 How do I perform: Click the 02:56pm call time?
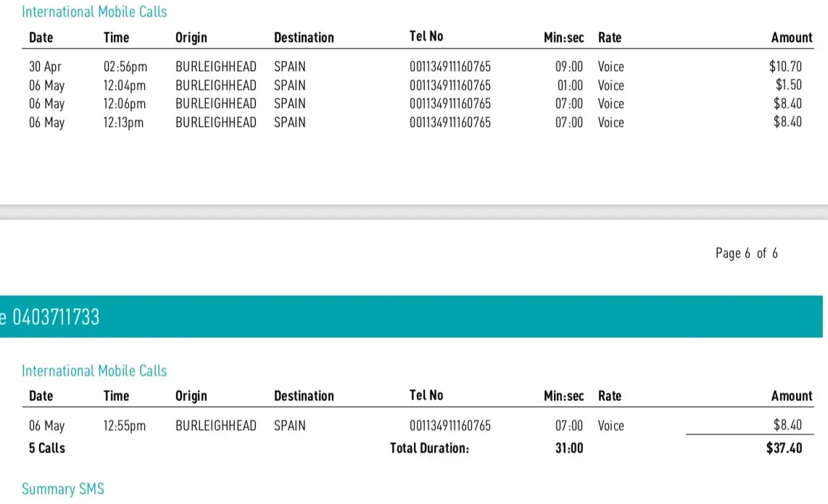point(125,67)
